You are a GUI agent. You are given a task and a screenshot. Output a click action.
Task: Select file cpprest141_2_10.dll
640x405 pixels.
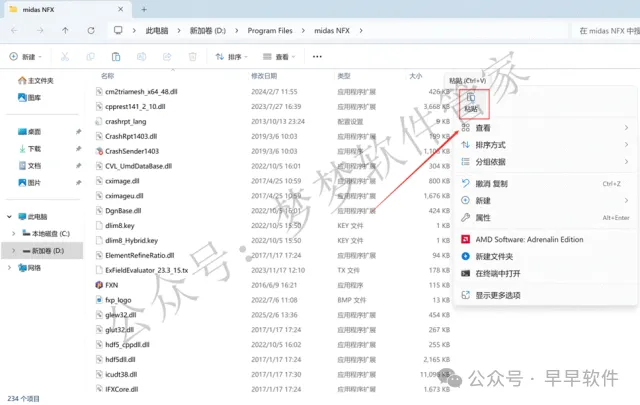(x=135, y=107)
